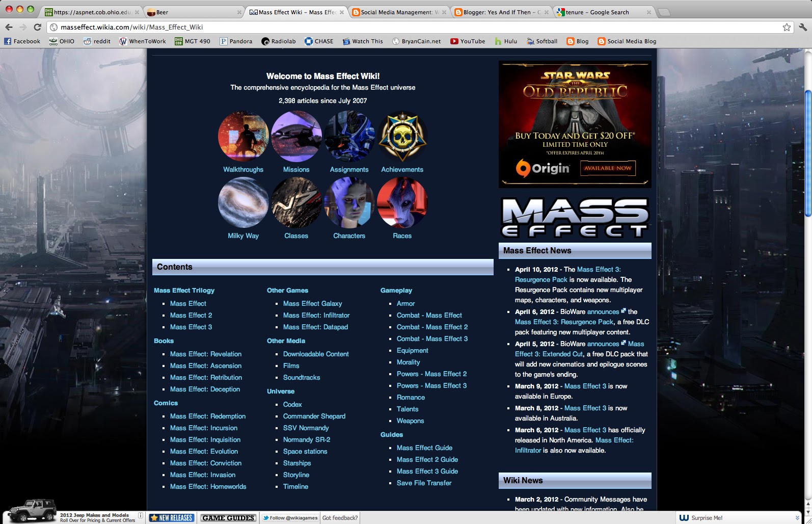Click Game Guides toolbar button
This screenshot has width=812, height=524.
pyautogui.click(x=228, y=518)
